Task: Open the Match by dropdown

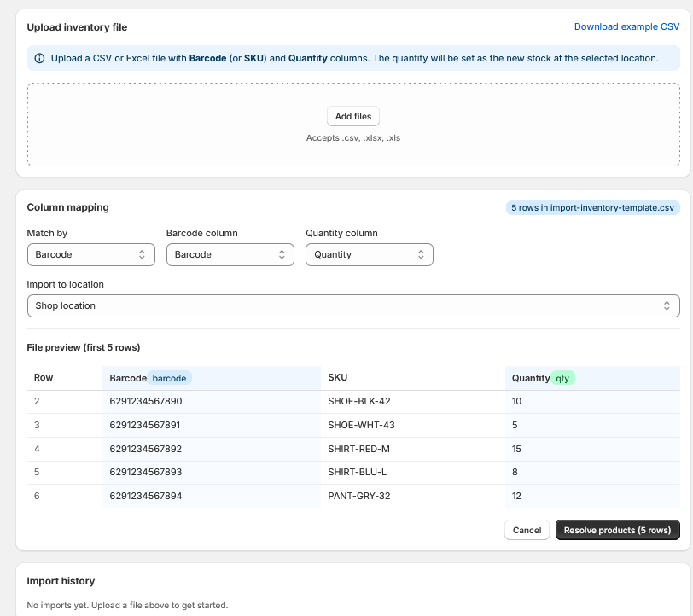Action: tap(91, 254)
